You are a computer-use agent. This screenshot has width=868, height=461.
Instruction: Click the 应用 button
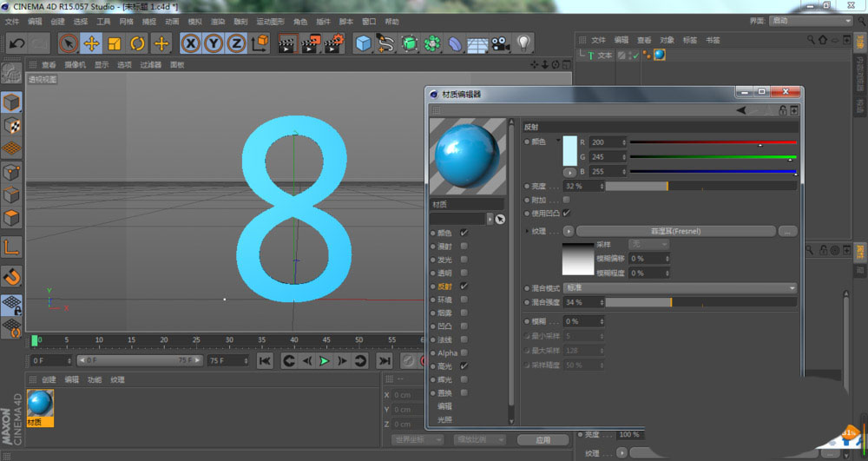pos(543,440)
